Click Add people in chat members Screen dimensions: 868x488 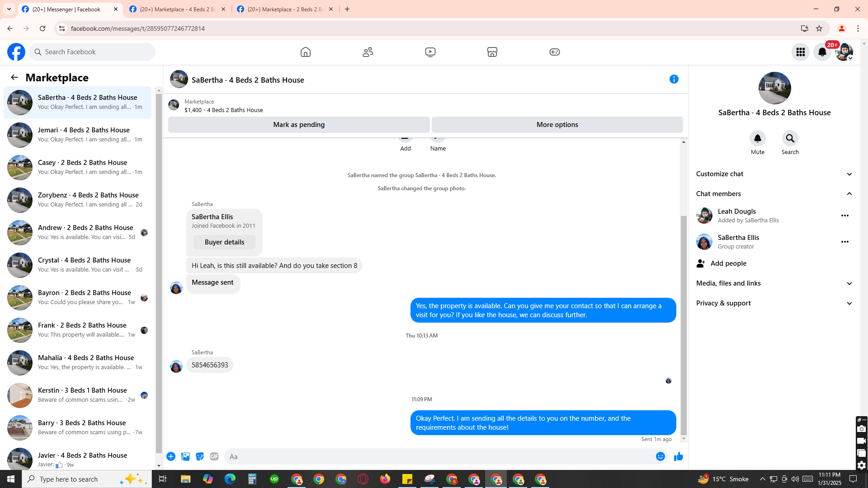(x=728, y=263)
